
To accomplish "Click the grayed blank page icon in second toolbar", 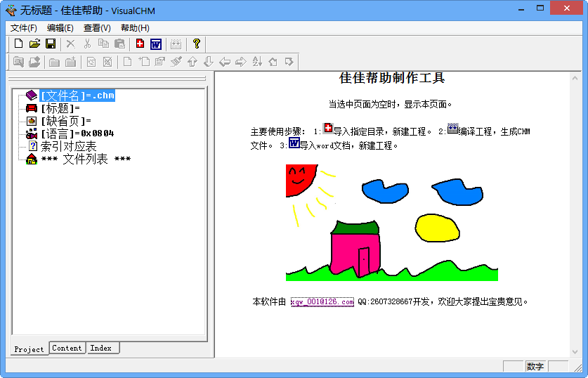I will (x=127, y=62).
